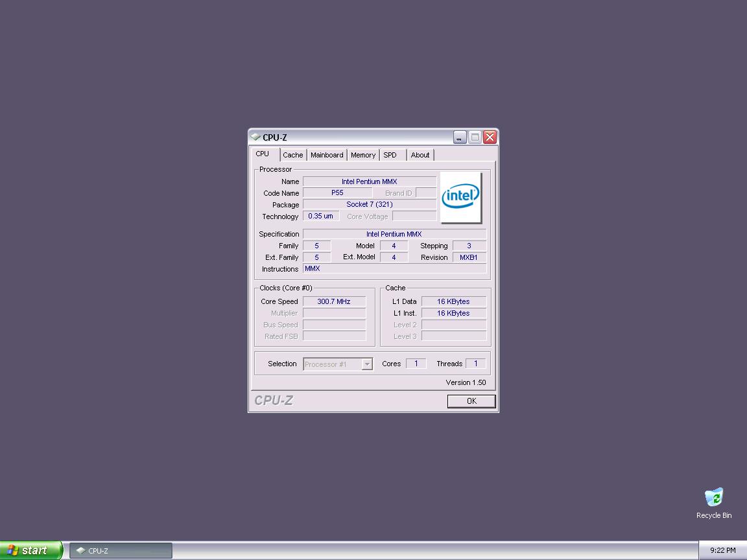
Task: Click the Stepping value 3
Action: click(469, 246)
